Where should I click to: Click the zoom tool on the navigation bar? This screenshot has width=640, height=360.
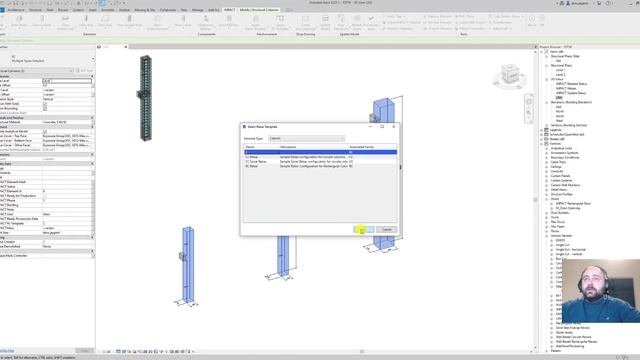pos(529,112)
